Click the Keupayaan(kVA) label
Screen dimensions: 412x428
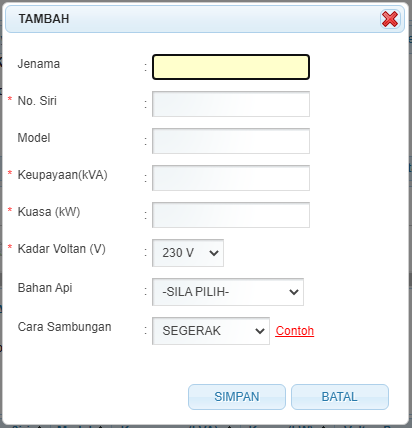click(62, 175)
